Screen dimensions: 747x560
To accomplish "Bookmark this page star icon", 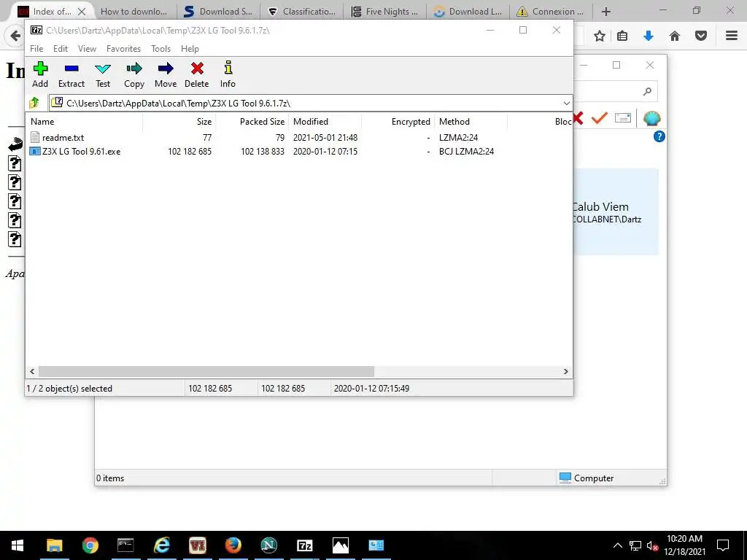I will click(600, 36).
